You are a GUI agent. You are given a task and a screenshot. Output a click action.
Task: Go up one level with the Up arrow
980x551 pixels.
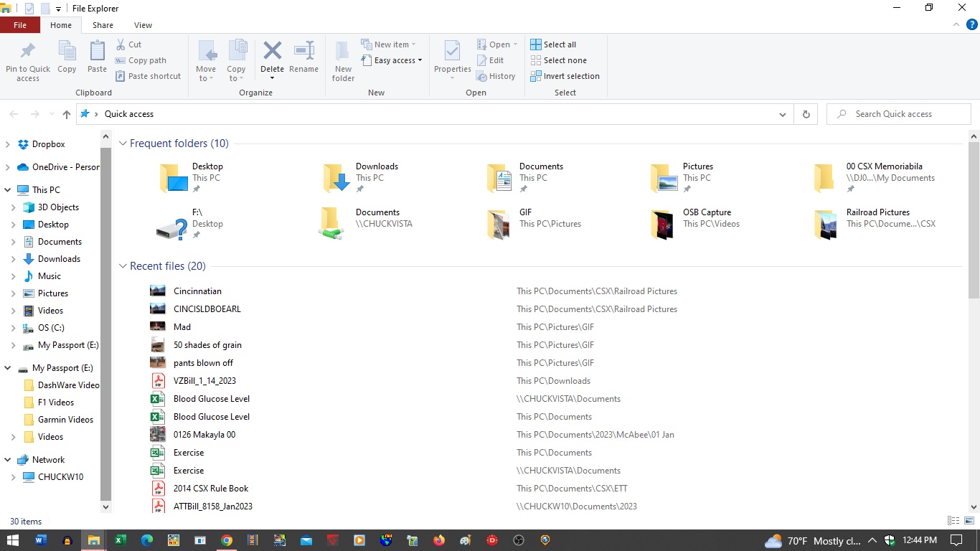[67, 114]
